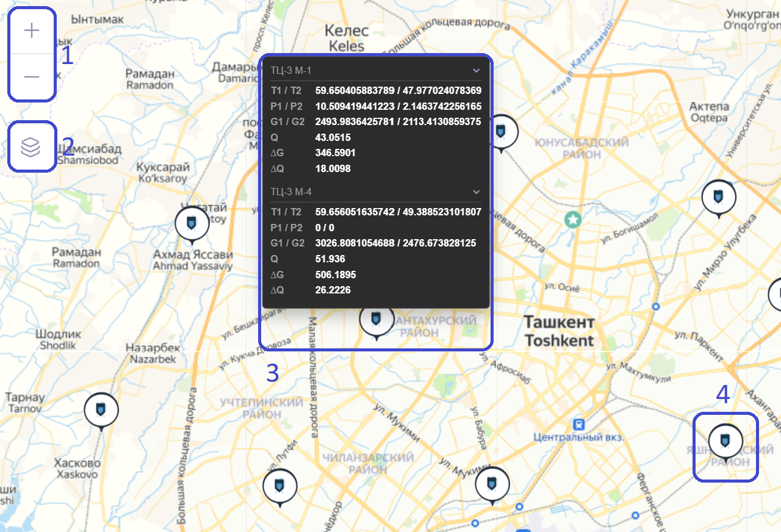Click the Келес Keles town label

tap(347, 38)
